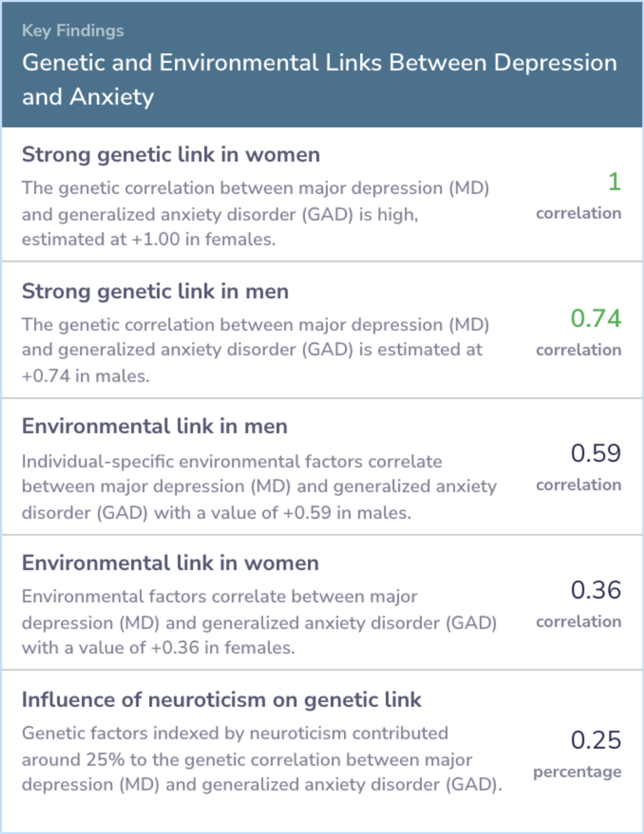
Task: Click the 0.25 percentage value
Action: coord(596,740)
